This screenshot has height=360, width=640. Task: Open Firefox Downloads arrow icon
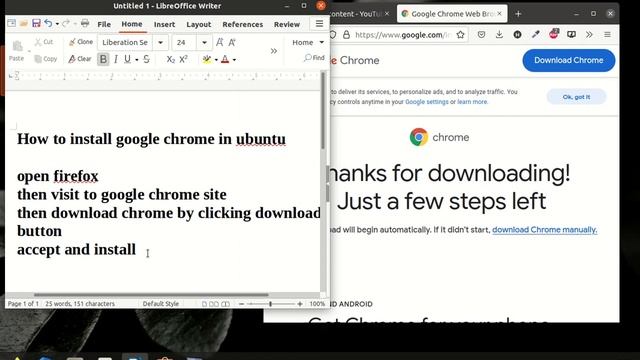pos(499,35)
